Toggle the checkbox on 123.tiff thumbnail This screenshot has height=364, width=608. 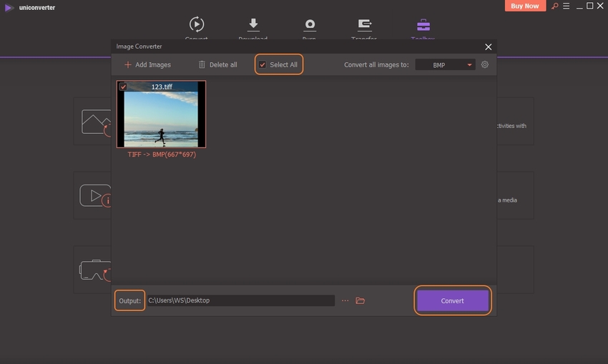click(123, 87)
